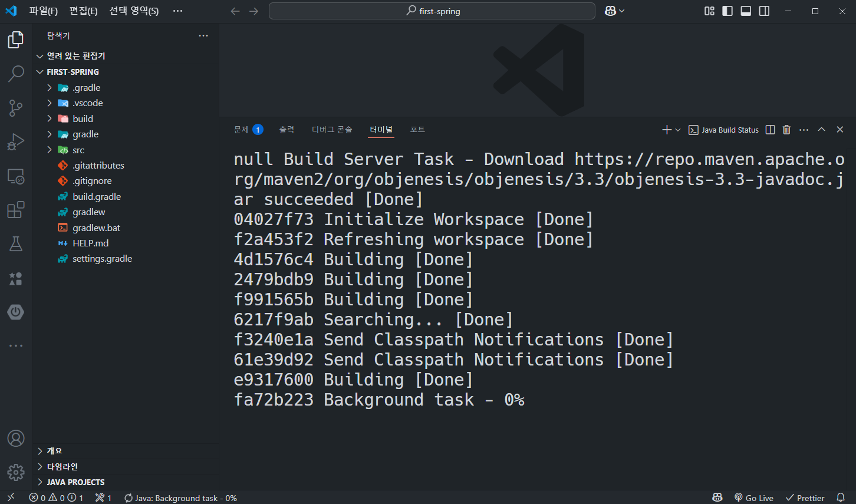The height and width of the screenshot is (504, 856).
Task: Open notifications bell
Action: [841, 498]
